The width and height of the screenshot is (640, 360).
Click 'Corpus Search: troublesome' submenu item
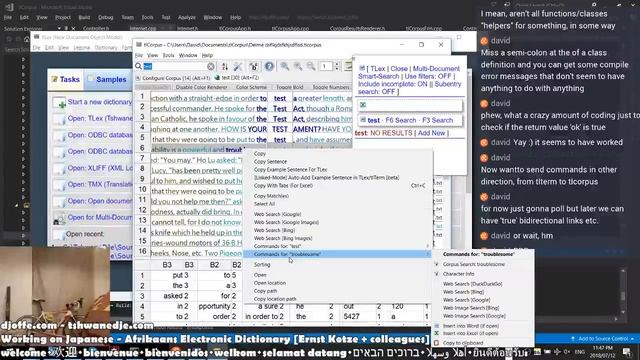pos(473,264)
